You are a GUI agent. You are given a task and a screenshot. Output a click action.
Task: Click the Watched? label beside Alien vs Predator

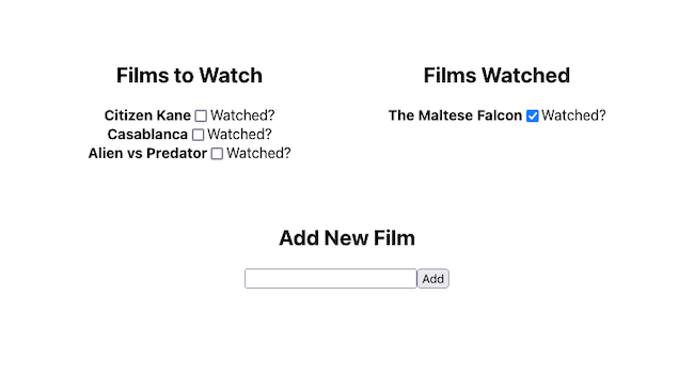pyautogui.click(x=258, y=153)
